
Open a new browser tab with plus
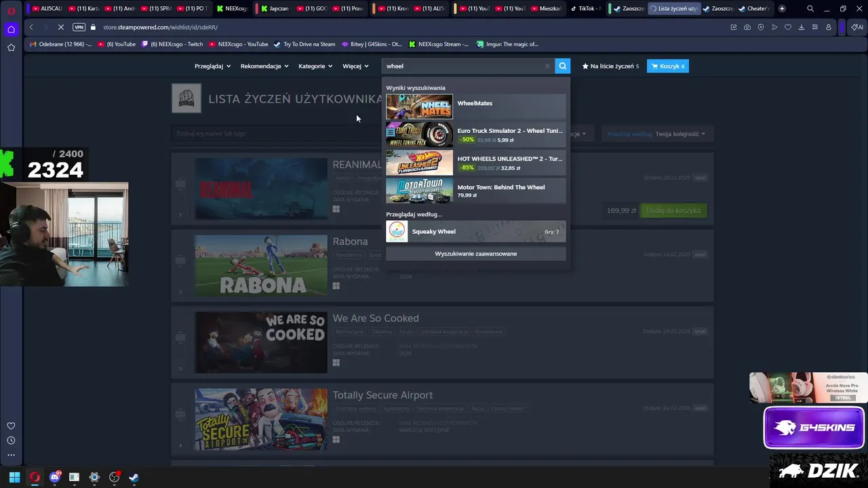point(782,9)
